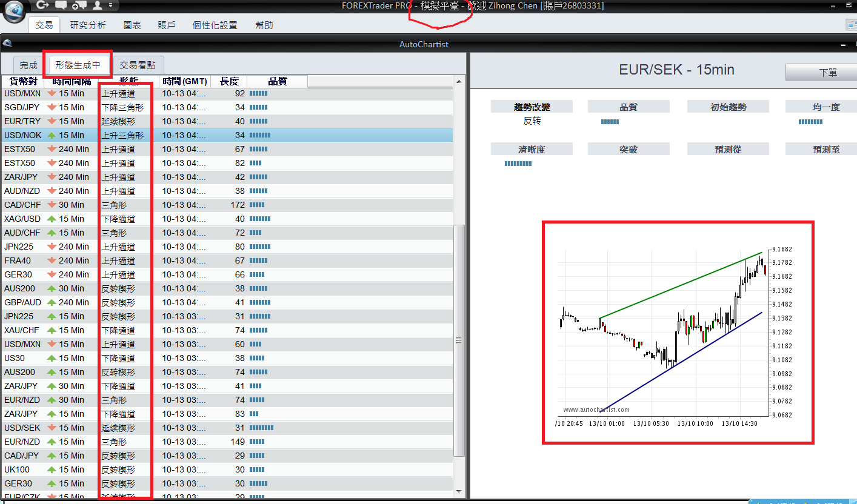Screen dimensions: 857x504
Task: Sort by the 貨幣對 column header
Action: click(x=22, y=81)
